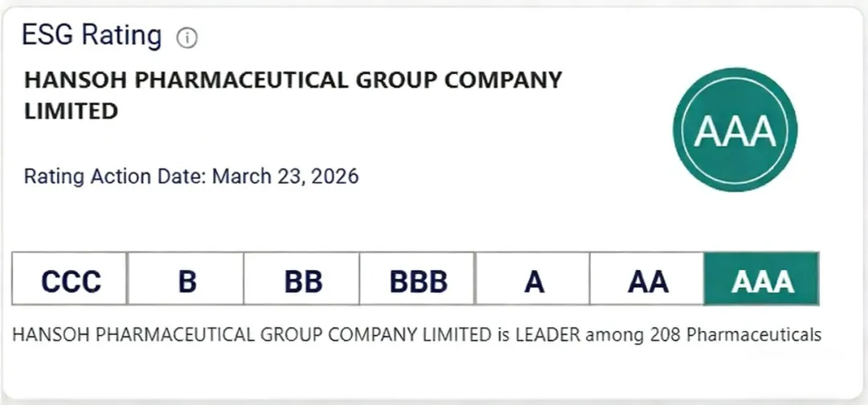Viewport: 868px width, 405px height.
Task: Select the CCC cell in rating scale
Action: pos(71,280)
